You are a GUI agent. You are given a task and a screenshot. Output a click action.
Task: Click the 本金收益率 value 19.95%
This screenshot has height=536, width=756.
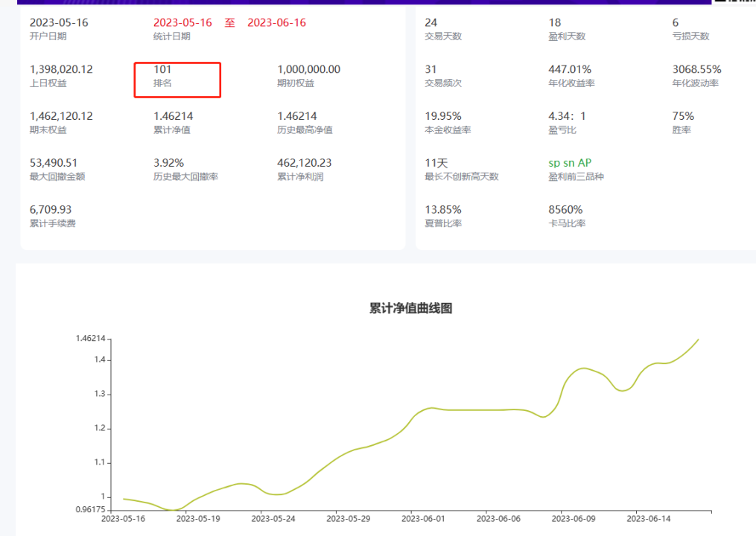point(443,116)
